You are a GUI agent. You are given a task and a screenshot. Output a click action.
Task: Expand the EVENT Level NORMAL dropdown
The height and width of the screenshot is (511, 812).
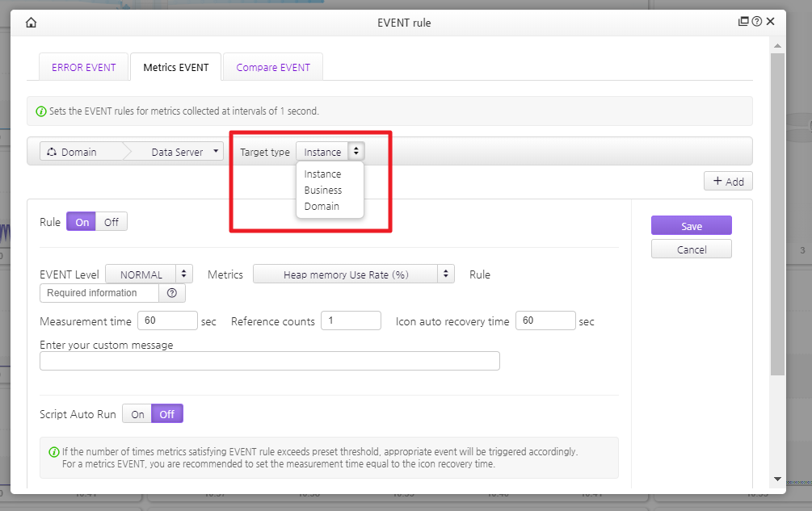tap(149, 274)
